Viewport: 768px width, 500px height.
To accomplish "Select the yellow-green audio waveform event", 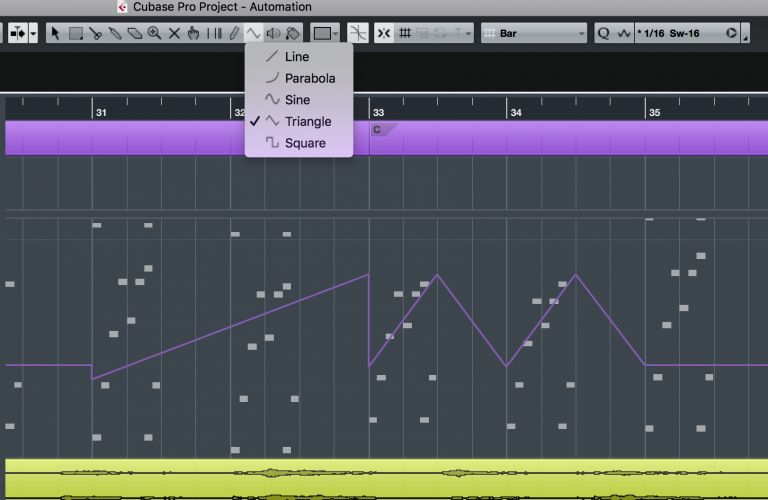I will (x=386, y=479).
